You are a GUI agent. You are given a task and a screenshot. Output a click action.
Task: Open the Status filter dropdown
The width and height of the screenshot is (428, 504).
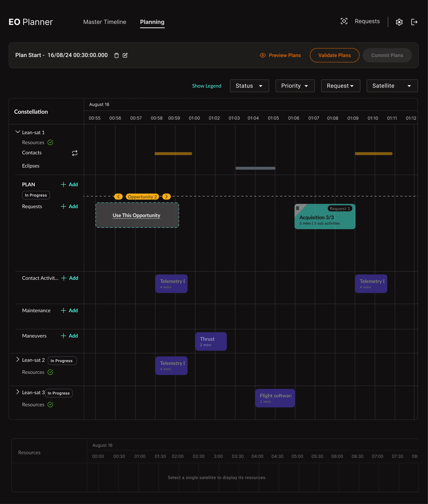[x=249, y=86]
